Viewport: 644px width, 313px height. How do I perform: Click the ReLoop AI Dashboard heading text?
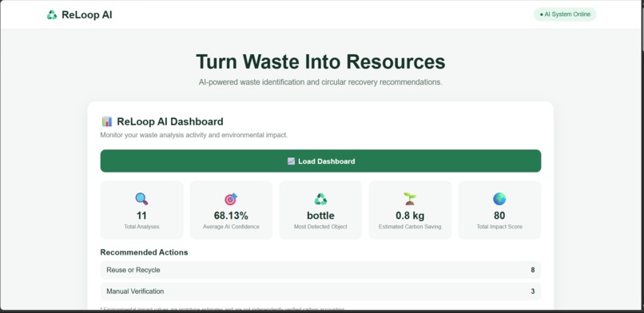pyautogui.click(x=170, y=121)
